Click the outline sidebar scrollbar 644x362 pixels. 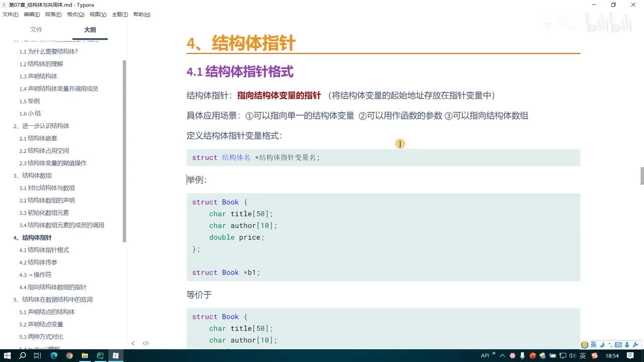click(124, 151)
